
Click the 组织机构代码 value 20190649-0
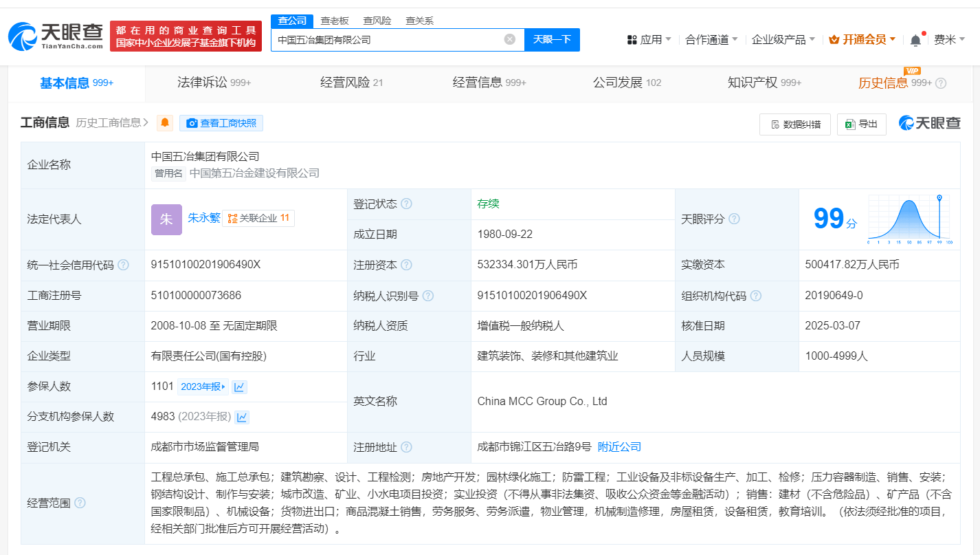tap(834, 296)
